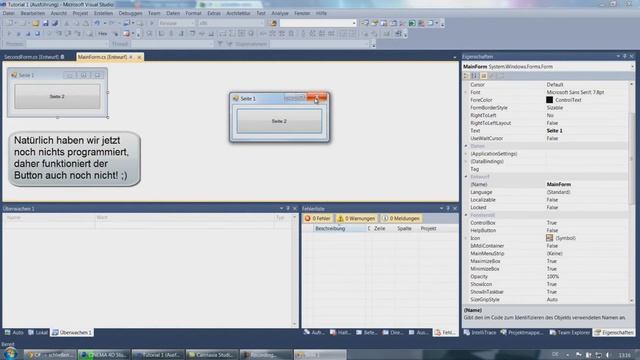This screenshot has height=360, width=640.
Task: Switch to SecondForm.cs [Entwurf] tab
Action: (x=34, y=57)
